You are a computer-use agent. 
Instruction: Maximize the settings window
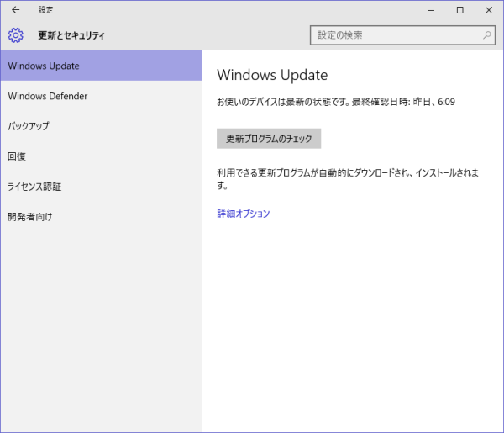(460, 10)
